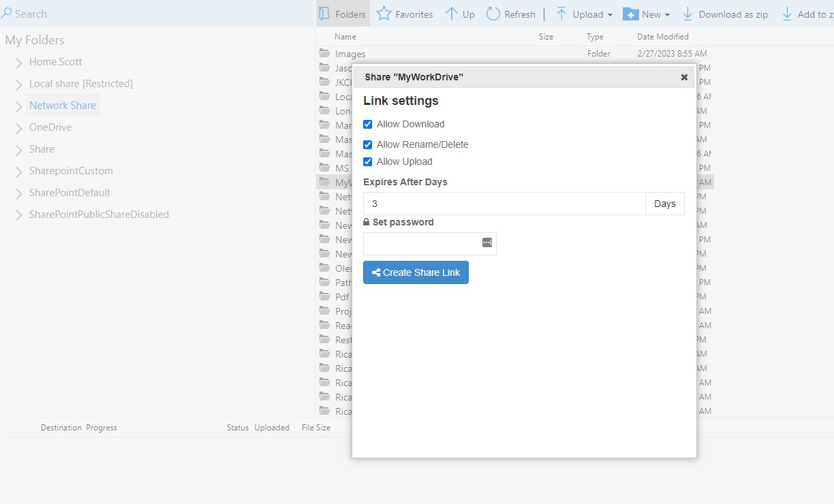Click the Favorites star icon
Viewport: 834px width, 504px height.
pyautogui.click(x=384, y=14)
